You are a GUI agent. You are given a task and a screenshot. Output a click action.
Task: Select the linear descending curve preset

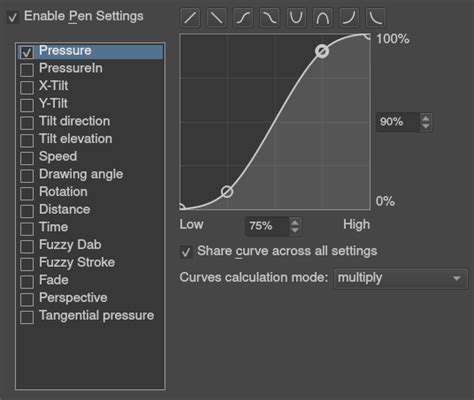(x=217, y=18)
